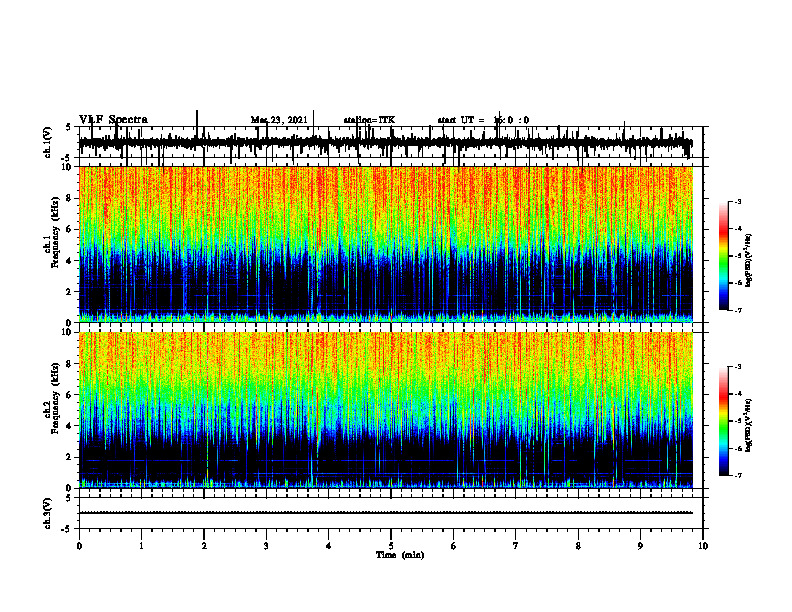Click time axis tick label "6"
The height and width of the screenshot is (612, 792).
click(454, 546)
